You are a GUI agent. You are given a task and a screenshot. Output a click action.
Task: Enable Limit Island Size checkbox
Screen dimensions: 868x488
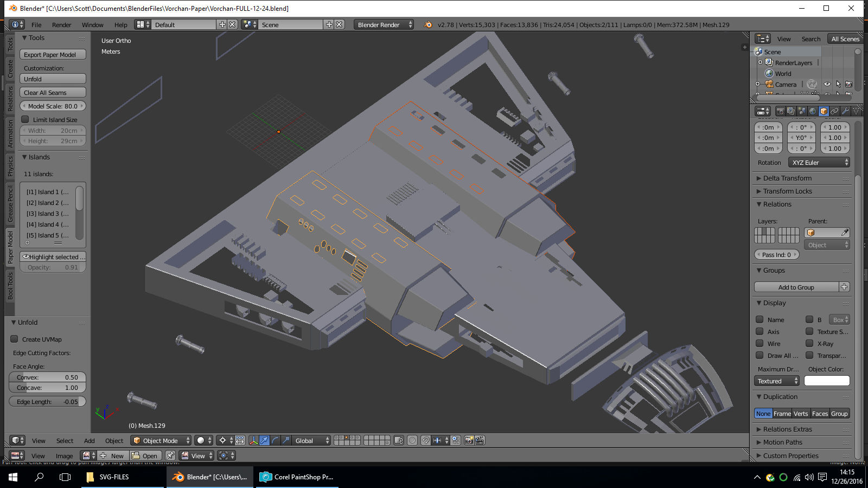(x=25, y=119)
